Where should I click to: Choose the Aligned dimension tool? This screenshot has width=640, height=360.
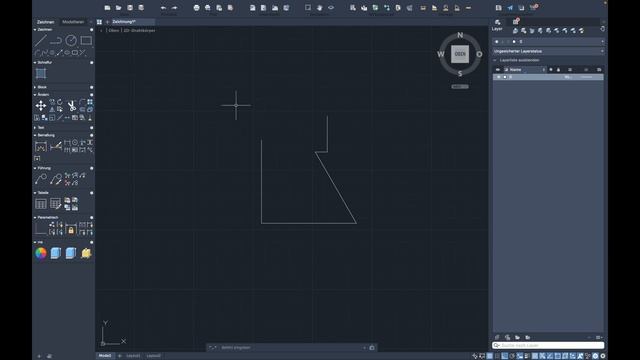tap(56, 147)
